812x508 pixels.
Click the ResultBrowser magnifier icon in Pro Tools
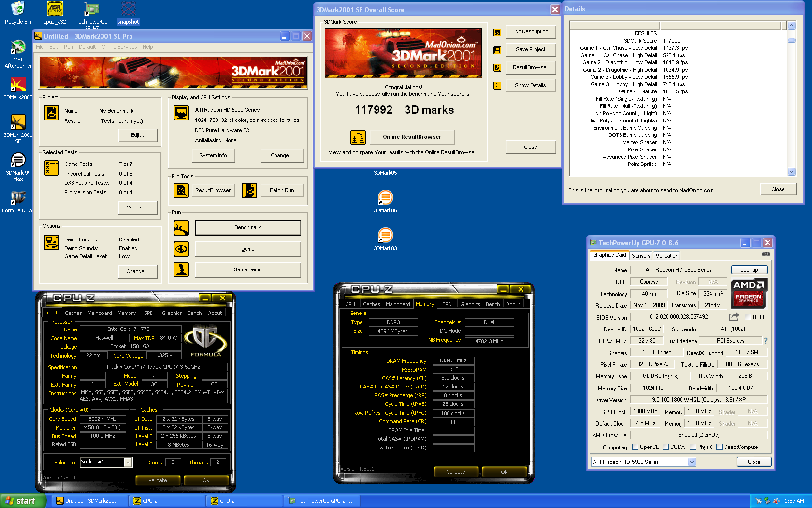[181, 191]
